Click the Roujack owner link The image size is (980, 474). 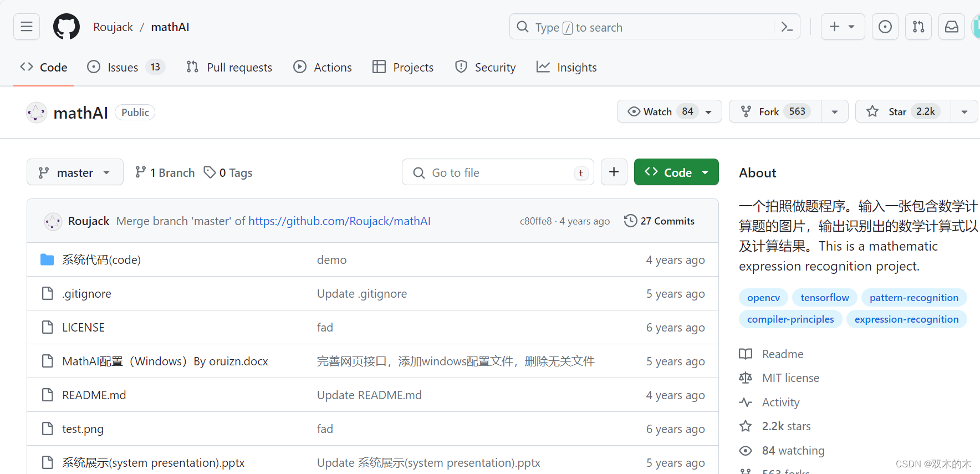point(113,27)
